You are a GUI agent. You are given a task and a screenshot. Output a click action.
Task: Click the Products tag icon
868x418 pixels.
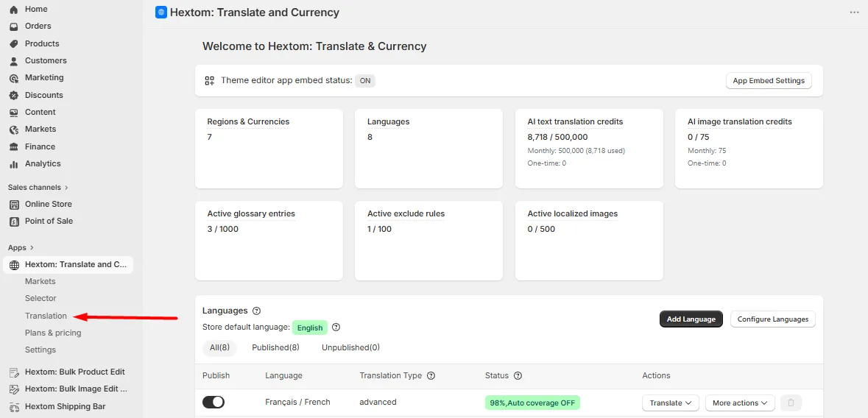pos(14,43)
